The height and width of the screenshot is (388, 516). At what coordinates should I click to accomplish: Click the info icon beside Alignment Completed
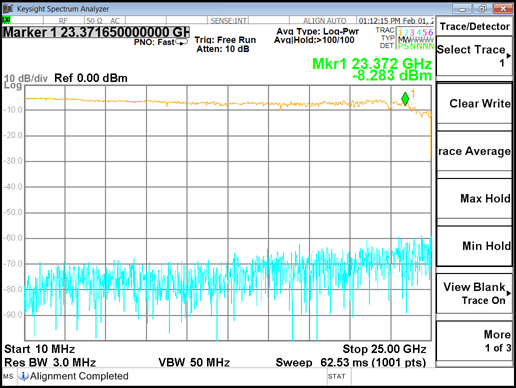[23, 376]
